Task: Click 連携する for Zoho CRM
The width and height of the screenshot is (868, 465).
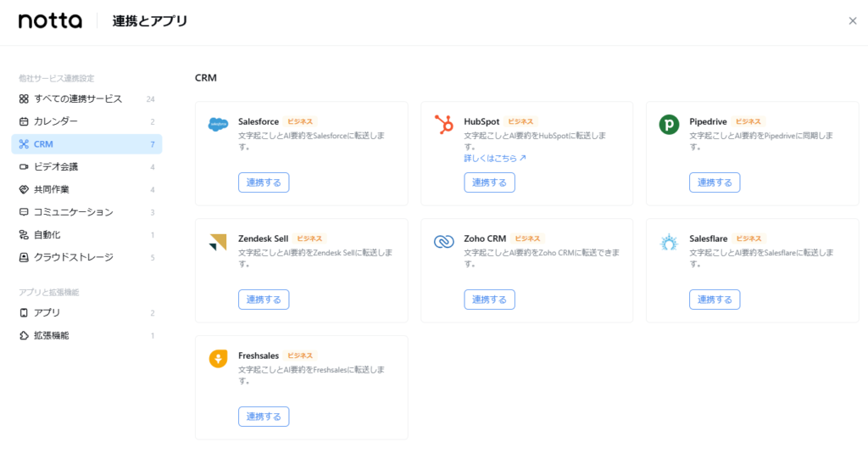Action: point(489,300)
